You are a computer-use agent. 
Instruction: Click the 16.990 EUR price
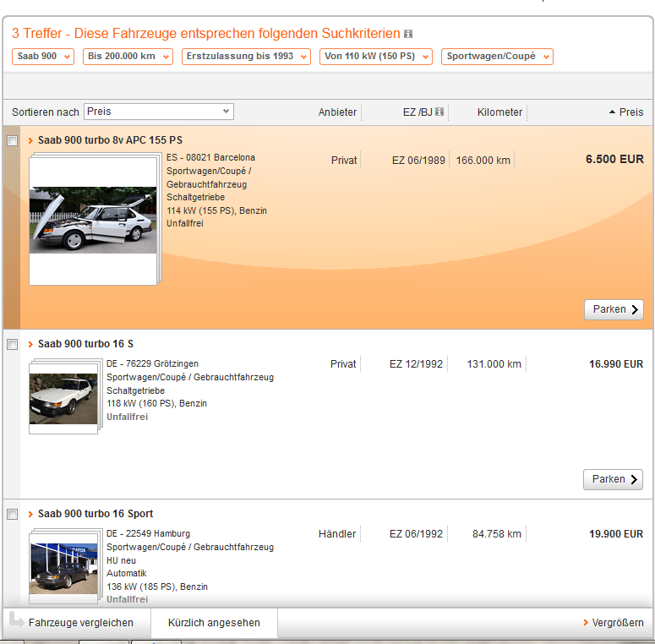tap(616, 364)
